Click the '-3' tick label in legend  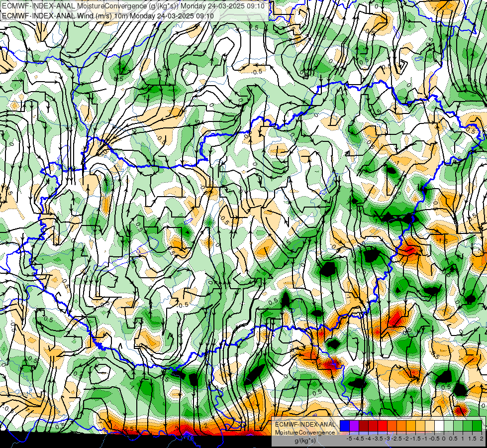388,439
